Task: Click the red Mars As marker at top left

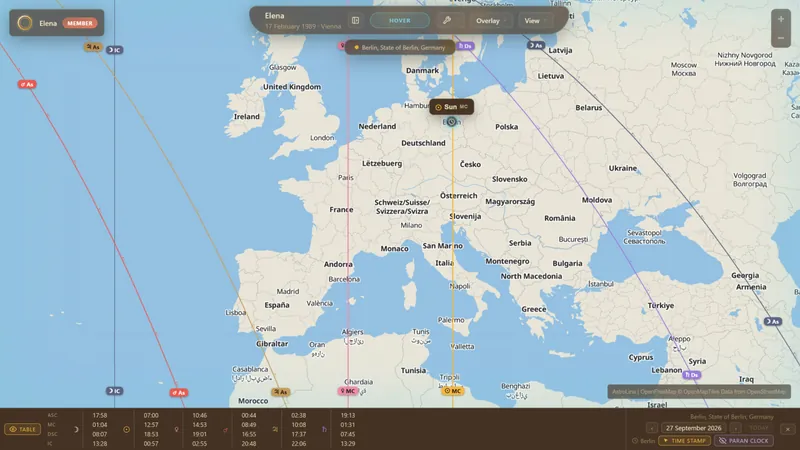Action: pyautogui.click(x=27, y=84)
